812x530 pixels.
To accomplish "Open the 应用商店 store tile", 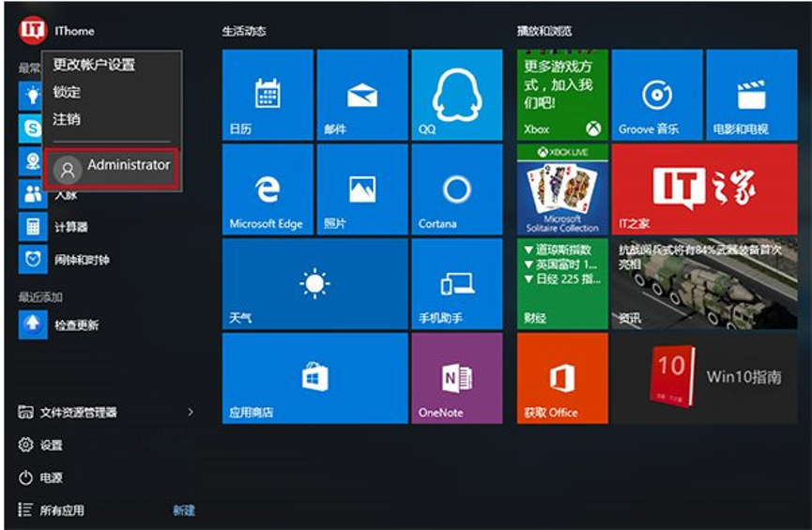I will (314, 378).
